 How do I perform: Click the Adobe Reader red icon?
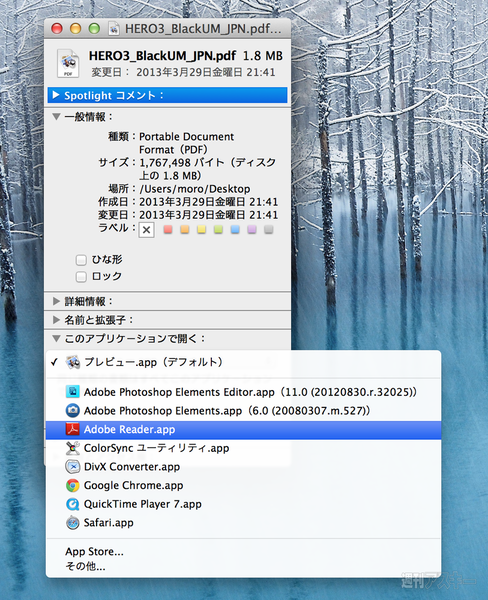click(x=73, y=429)
